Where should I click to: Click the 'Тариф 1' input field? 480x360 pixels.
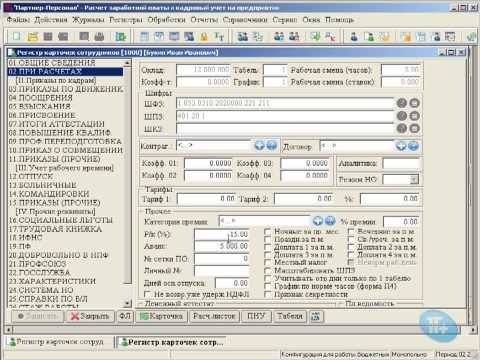coord(206,199)
